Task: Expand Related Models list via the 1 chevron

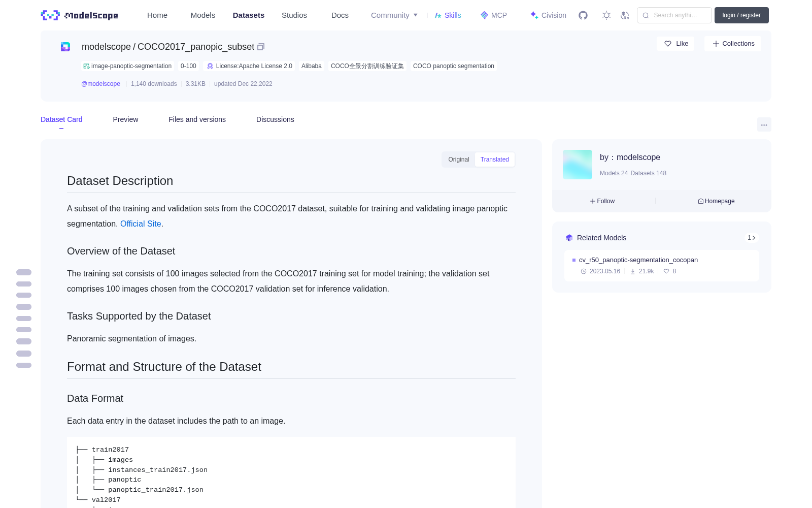Action: (752, 238)
